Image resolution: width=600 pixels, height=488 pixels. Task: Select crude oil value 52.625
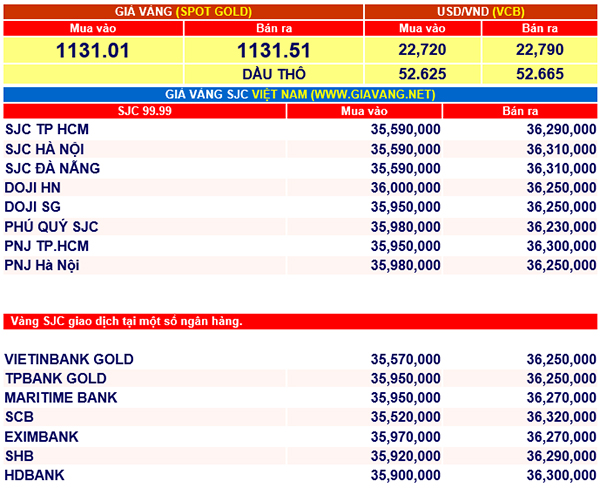pyautogui.click(x=422, y=74)
